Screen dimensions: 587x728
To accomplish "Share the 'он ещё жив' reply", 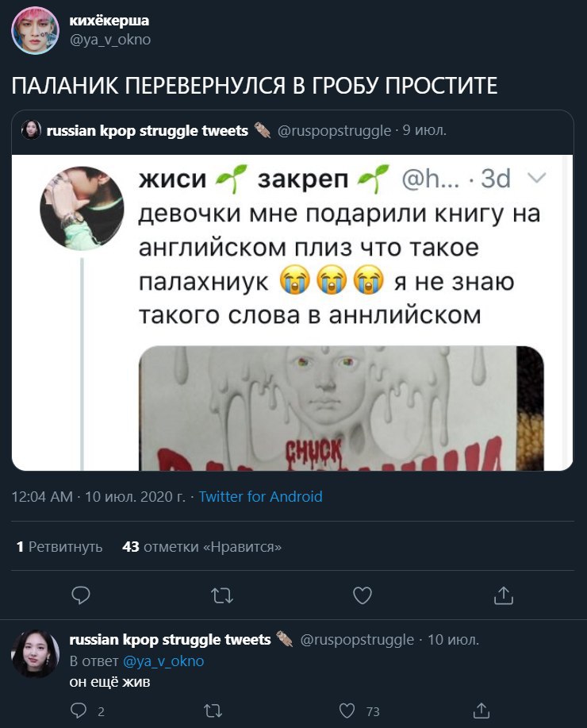I will coord(481,710).
